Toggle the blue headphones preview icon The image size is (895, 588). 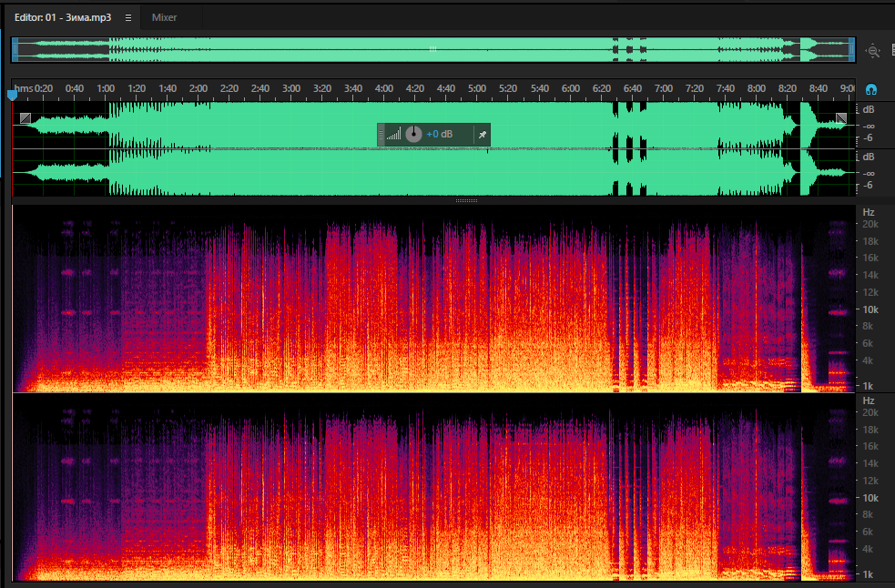pyautogui.click(x=871, y=89)
